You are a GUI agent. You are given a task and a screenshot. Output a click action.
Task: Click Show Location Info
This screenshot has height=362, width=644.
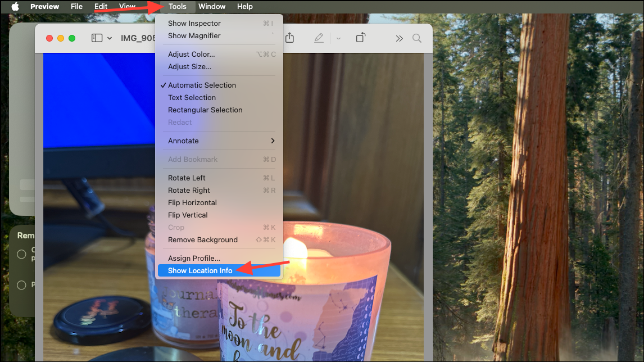(219, 270)
